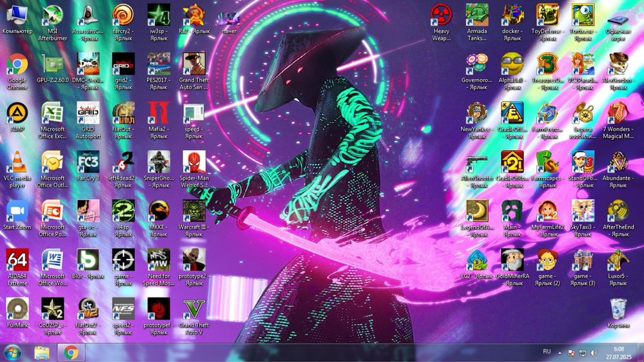Open Microsoft Office Word shortcut
644x362 pixels.
point(53,260)
